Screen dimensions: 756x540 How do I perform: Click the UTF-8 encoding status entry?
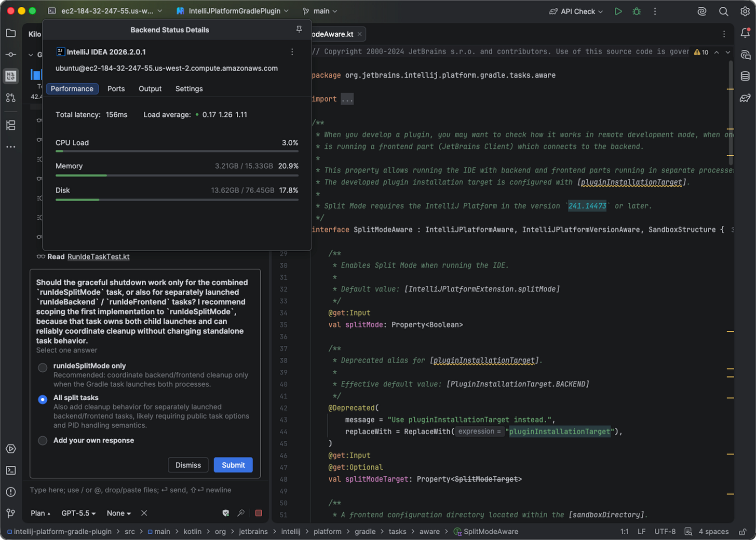665,532
